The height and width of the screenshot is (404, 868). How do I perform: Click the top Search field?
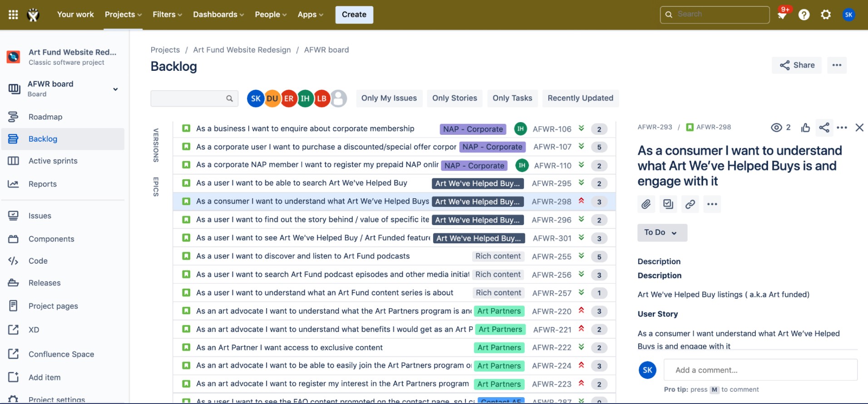(715, 15)
